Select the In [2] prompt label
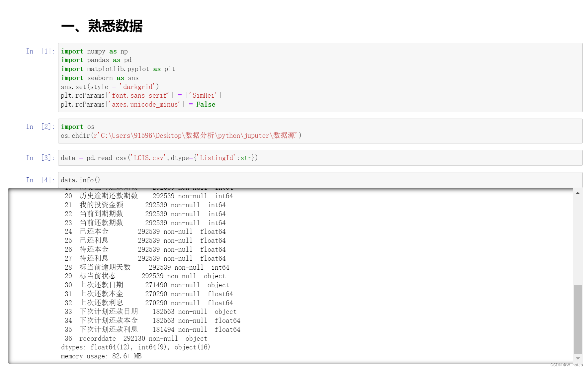588x370 pixels. click(x=40, y=127)
